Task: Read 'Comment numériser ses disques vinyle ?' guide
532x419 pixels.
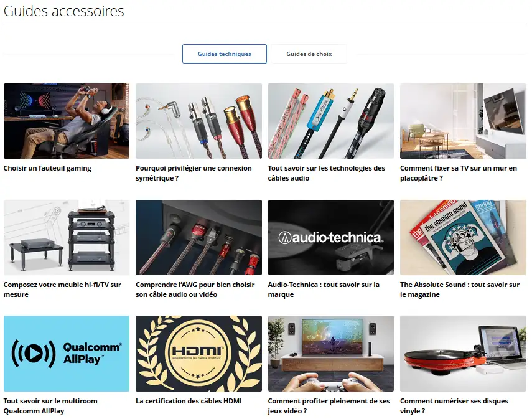Action: point(454,406)
